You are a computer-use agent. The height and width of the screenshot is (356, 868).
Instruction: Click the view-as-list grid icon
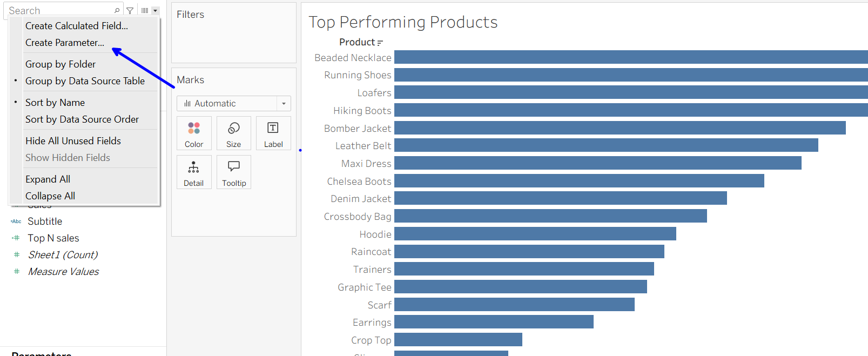pos(145,10)
